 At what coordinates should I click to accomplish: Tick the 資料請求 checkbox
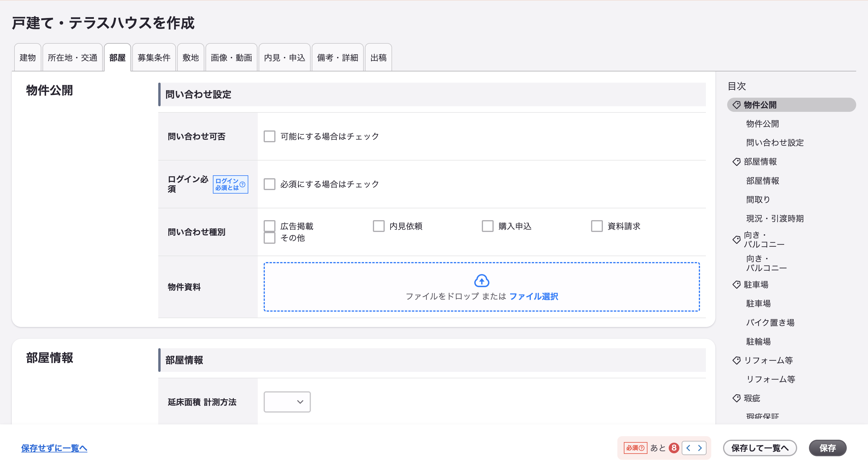click(596, 226)
